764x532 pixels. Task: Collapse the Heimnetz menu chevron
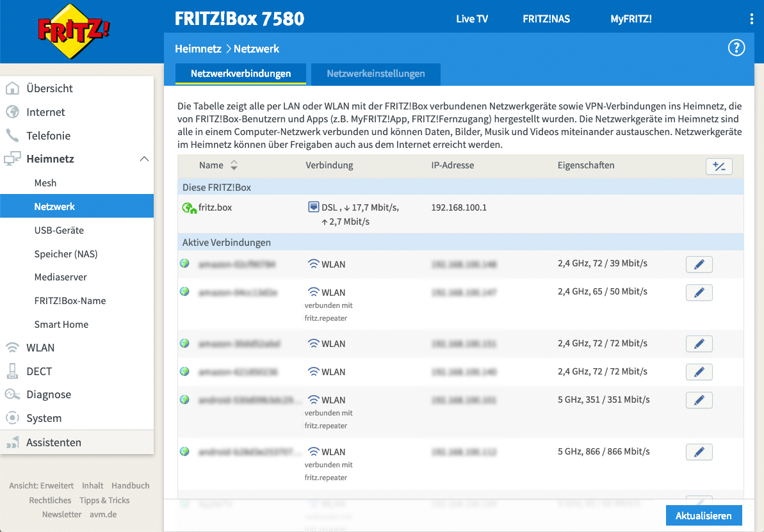click(x=144, y=159)
